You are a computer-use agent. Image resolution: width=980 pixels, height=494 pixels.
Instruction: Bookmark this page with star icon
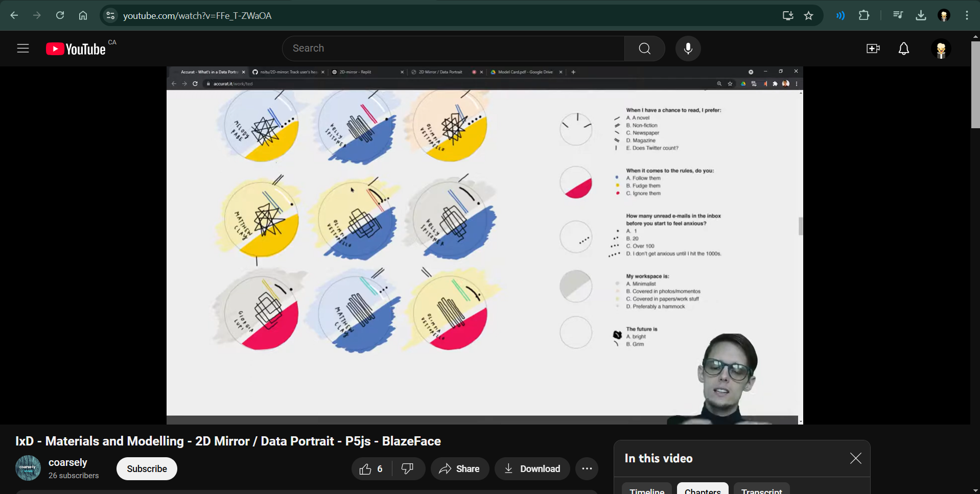pos(808,15)
